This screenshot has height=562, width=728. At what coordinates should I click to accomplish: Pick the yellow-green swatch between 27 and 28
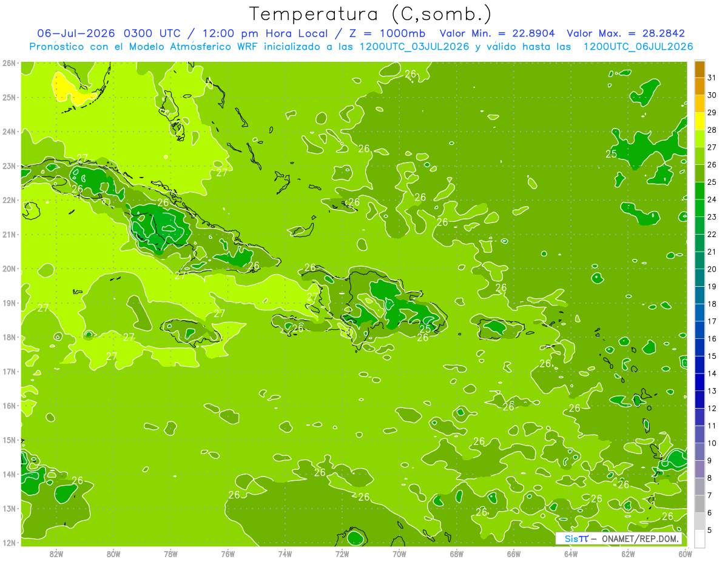point(699,139)
